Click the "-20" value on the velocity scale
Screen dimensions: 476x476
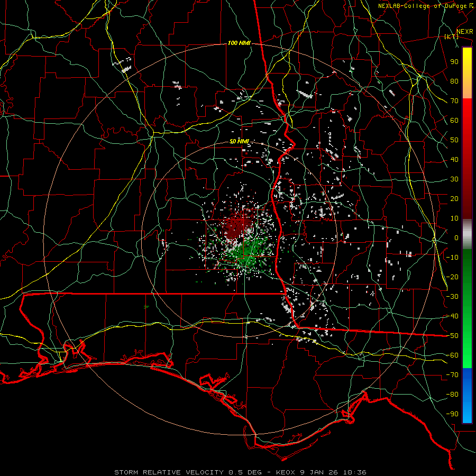coord(452,277)
